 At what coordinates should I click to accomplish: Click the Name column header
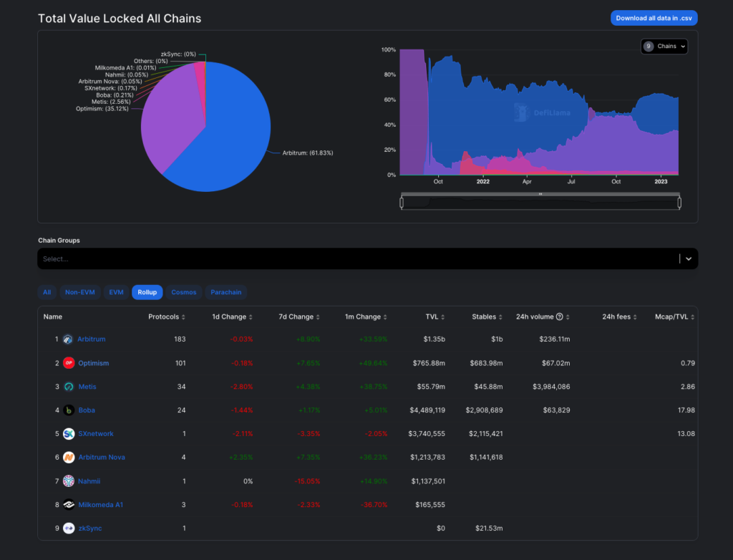click(x=53, y=317)
